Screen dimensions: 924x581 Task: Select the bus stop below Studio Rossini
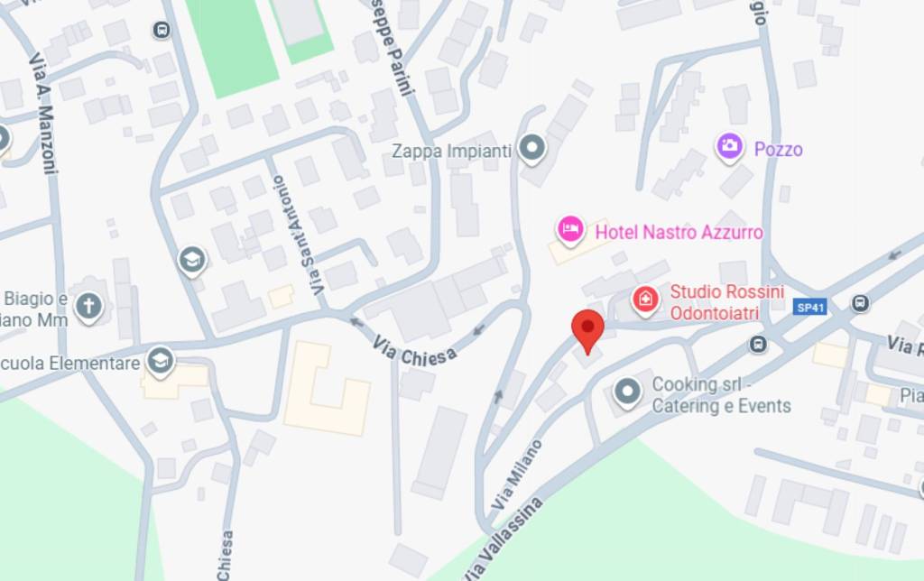[758, 344]
